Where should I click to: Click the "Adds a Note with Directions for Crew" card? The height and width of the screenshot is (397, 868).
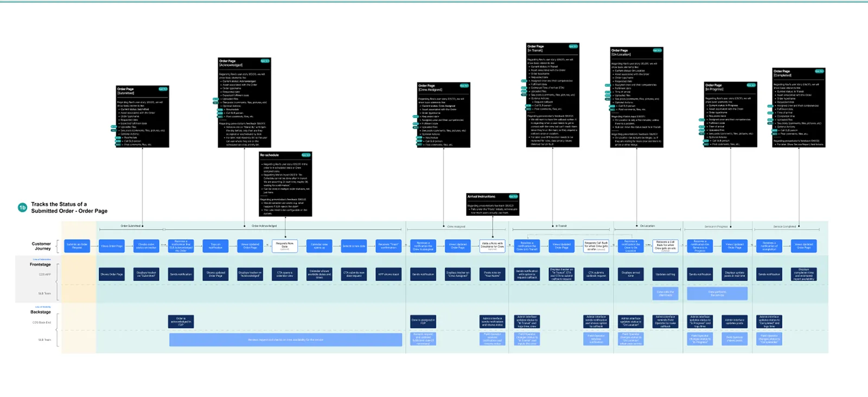493,246
